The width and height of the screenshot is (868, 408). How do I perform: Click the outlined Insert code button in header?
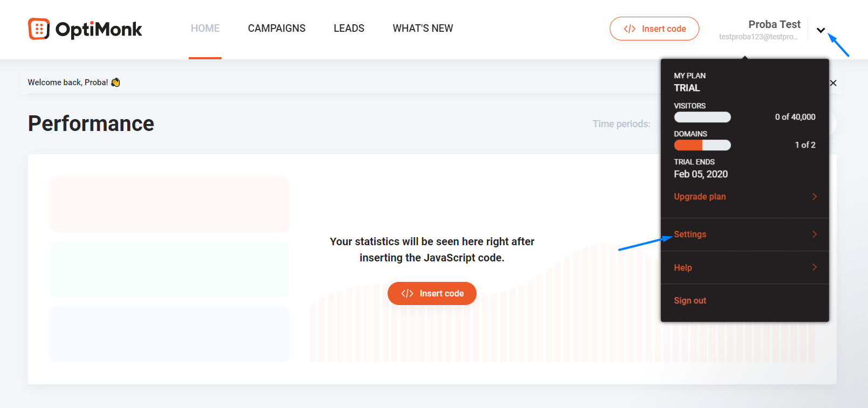click(x=654, y=29)
